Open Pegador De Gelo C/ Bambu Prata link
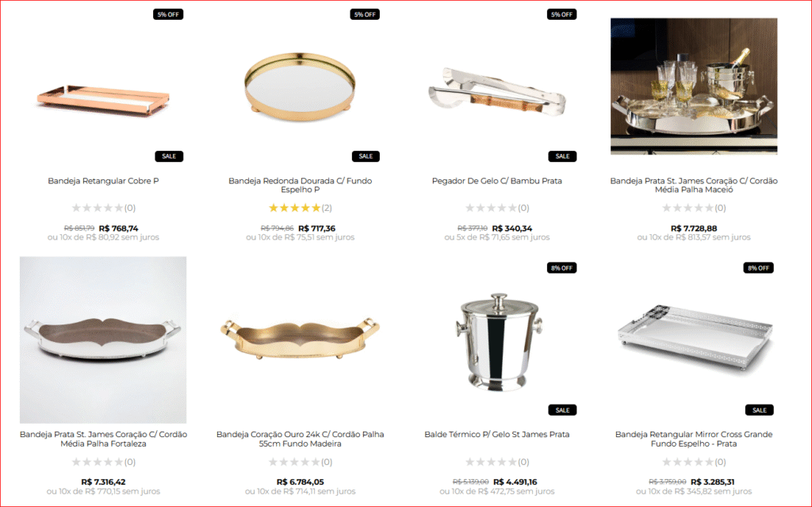 497,181
